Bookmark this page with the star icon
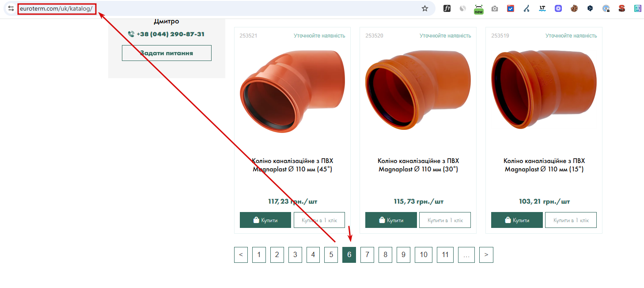 point(425,8)
